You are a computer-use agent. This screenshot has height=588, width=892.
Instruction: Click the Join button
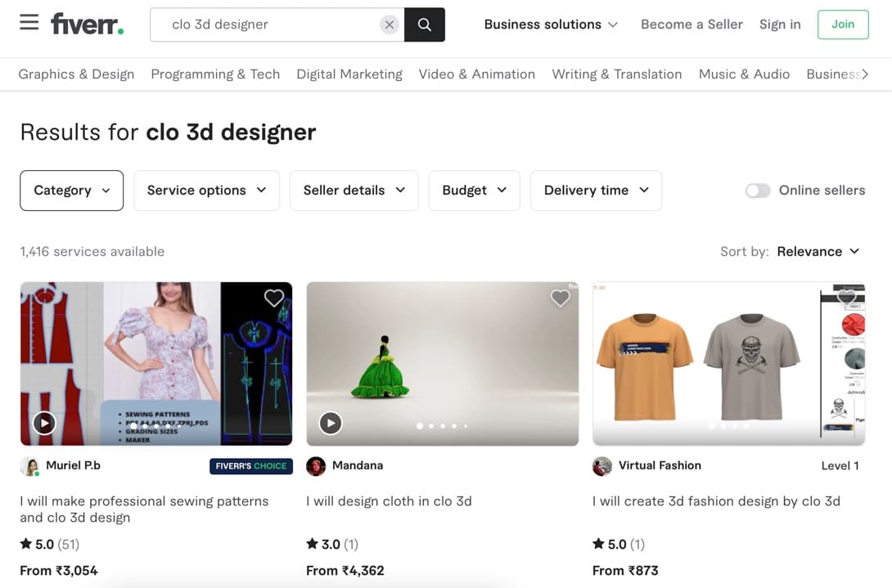click(x=843, y=25)
